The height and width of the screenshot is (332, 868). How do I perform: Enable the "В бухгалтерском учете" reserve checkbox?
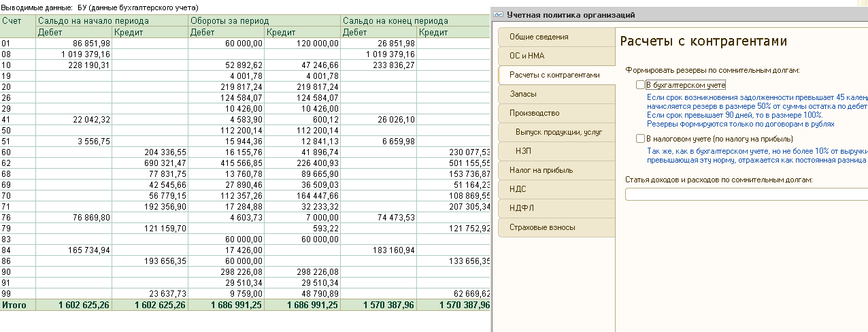[639, 85]
